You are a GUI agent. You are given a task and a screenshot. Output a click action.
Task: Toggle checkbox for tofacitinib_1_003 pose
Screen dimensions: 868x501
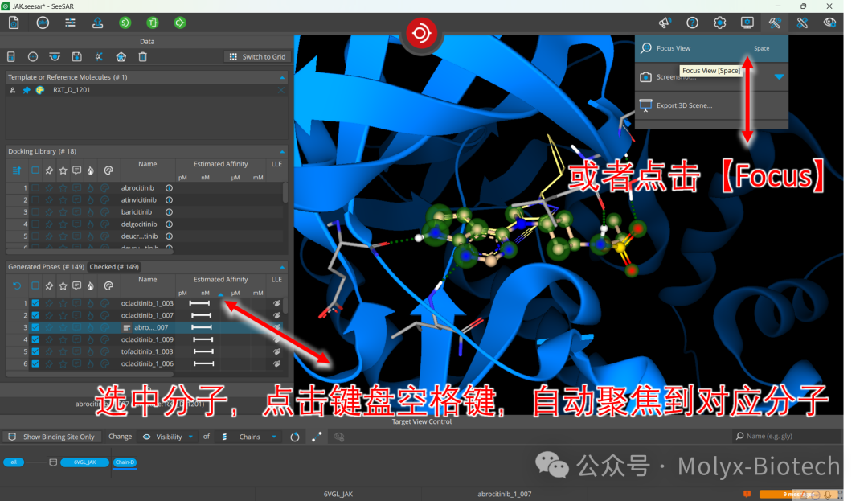click(35, 351)
